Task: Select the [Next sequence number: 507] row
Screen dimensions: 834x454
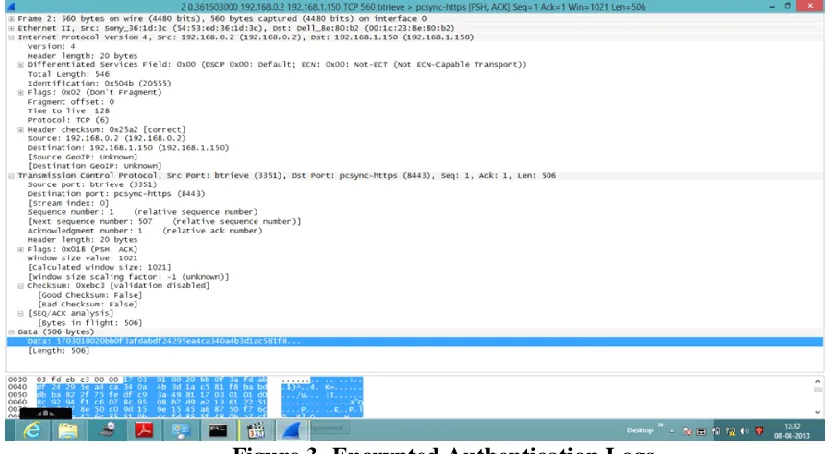Action: 164,222
